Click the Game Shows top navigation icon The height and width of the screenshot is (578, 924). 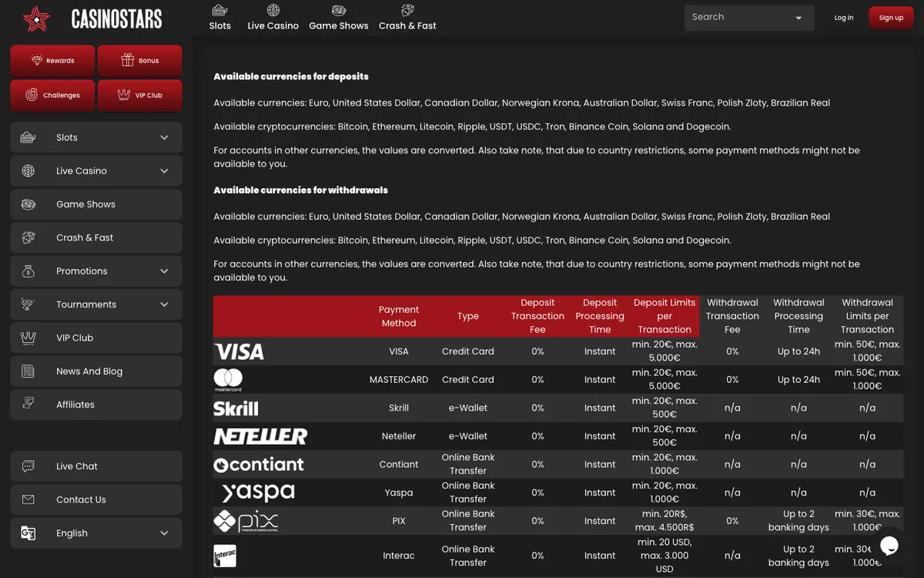[339, 11]
